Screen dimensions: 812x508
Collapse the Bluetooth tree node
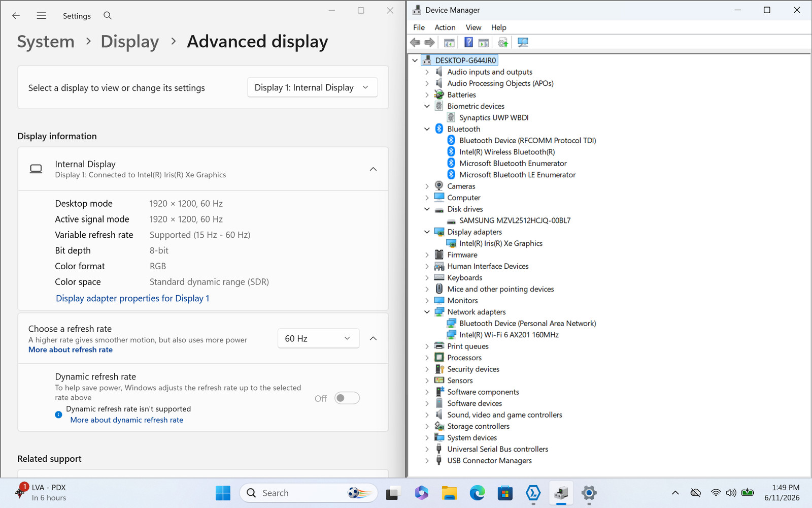[427, 129]
